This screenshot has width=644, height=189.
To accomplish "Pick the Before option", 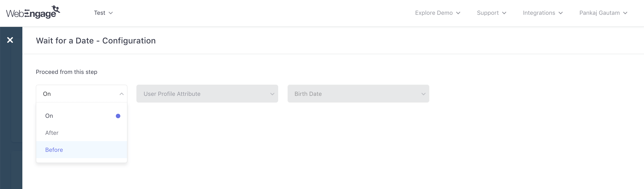I will click(x=54, y=150).
